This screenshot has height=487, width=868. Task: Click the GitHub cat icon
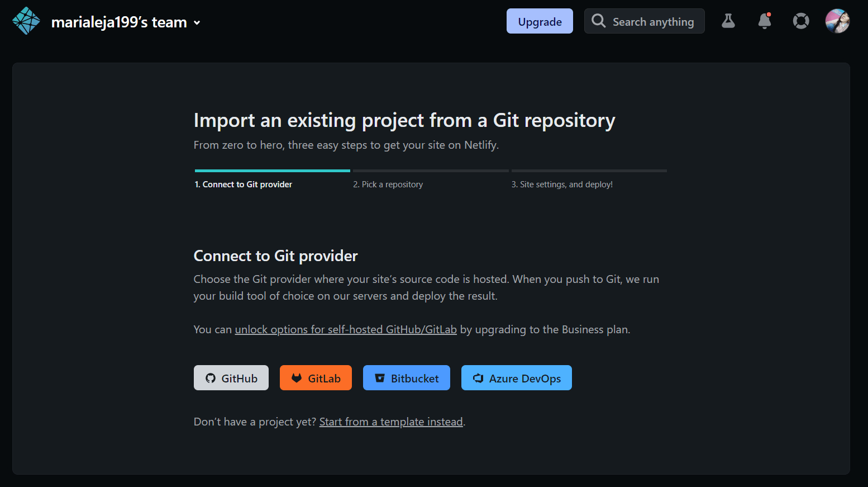click(x=209, y=378)
